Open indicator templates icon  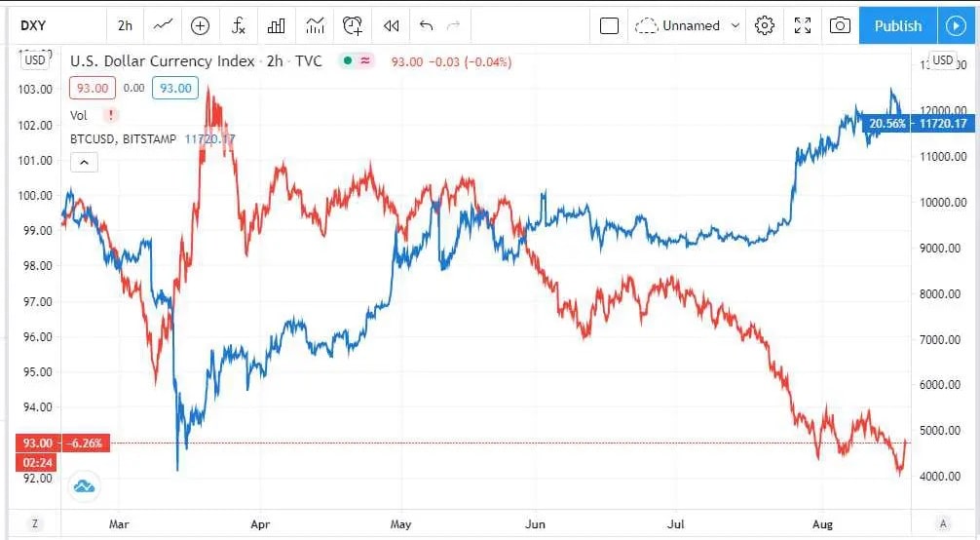pyautogui.click(x=315, y=25)
